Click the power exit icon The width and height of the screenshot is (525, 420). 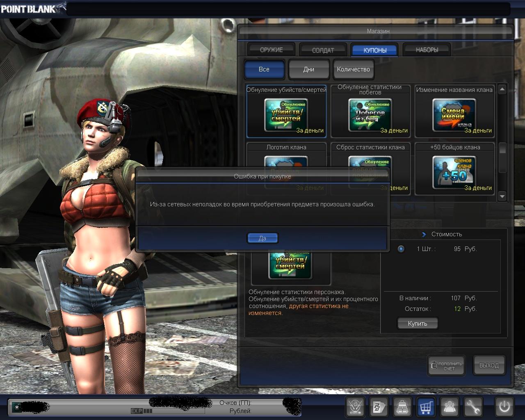(x=504, y=407)
